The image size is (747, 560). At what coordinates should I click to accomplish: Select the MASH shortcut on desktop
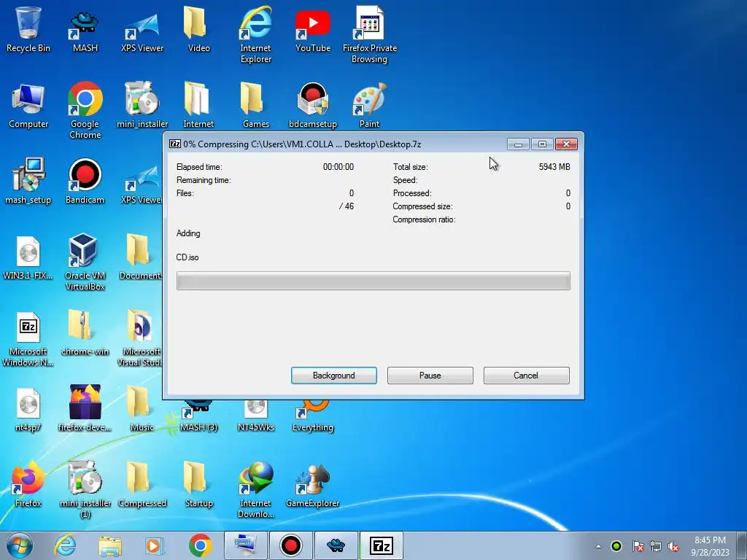[85, 31]
